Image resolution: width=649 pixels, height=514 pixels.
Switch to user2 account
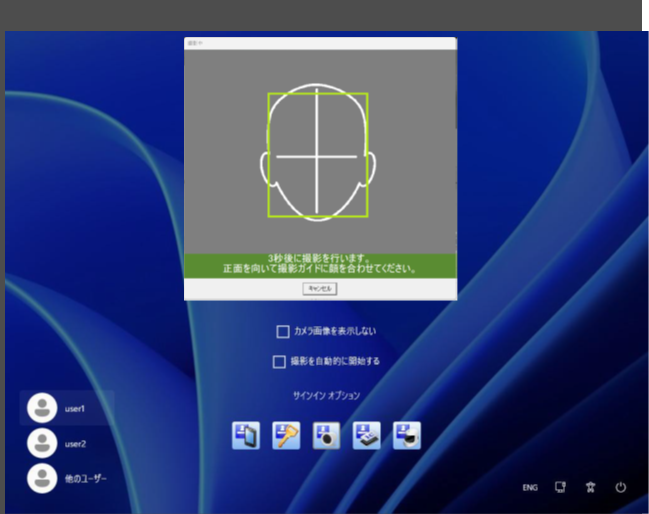75,443
